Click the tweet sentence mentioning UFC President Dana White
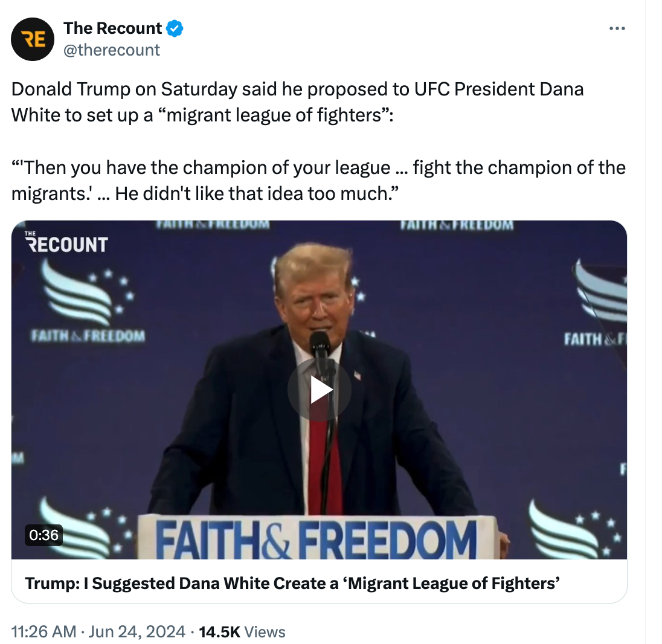Viewport: 662px width, 644px height. (298, 101)
